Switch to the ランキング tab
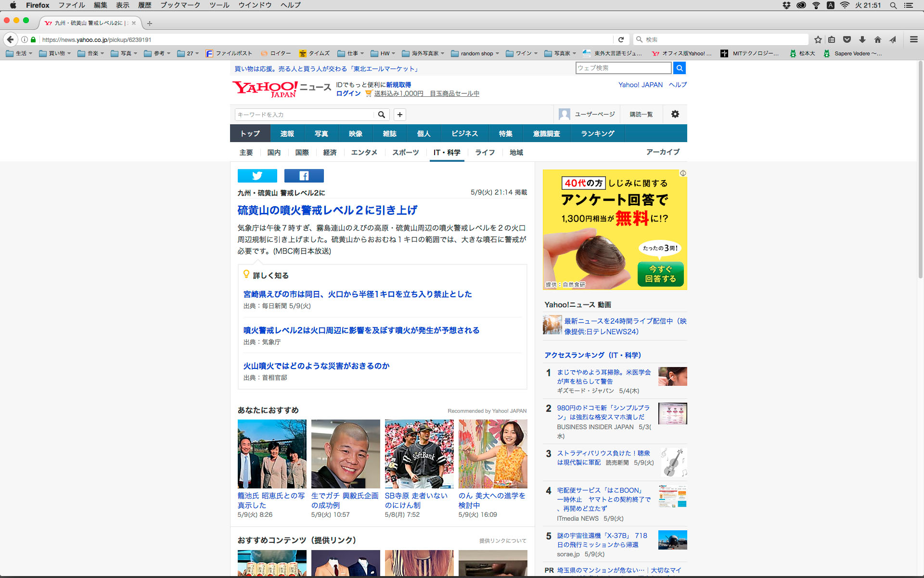Viewport: 924px width, 578px height. click(x=597, y=133)
